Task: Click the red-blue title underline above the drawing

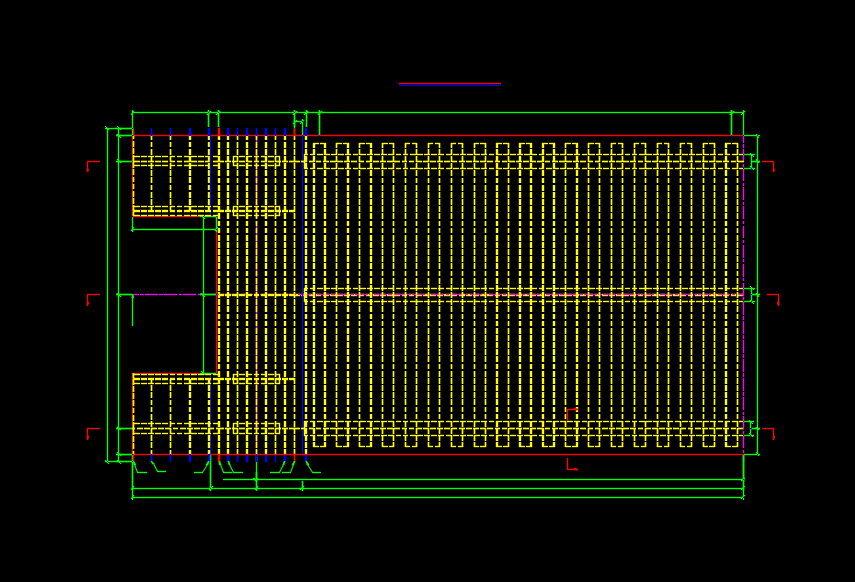Action: pos(450,84)
